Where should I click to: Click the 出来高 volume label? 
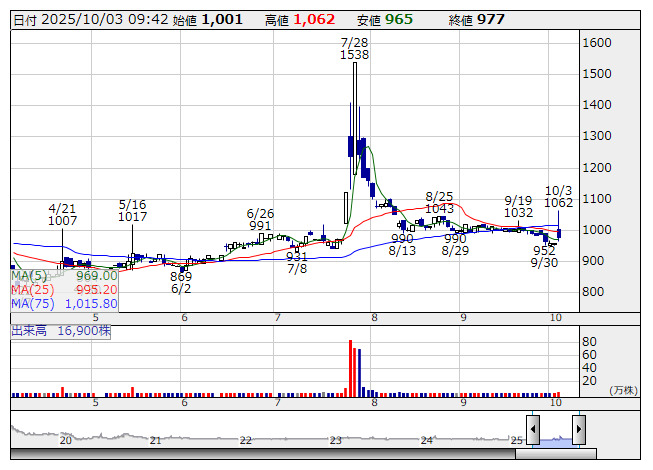click(55, 328)
